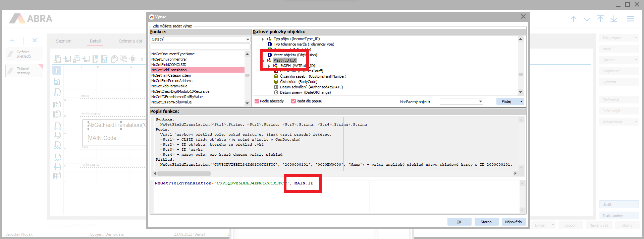The width and height of the screenshot is (644, 239).
Task: Click the hamburger menu icon at top right
Action: (630, 19)
